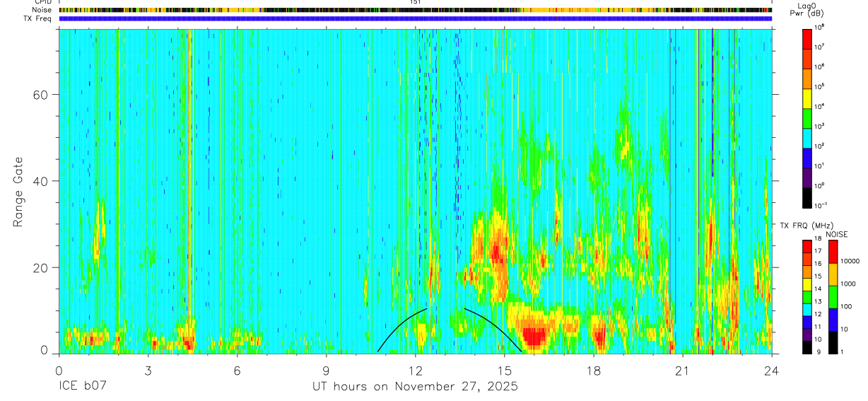Click the '10000' noise legend label
The height and width of the screenshot is (401, 868).
850,262
